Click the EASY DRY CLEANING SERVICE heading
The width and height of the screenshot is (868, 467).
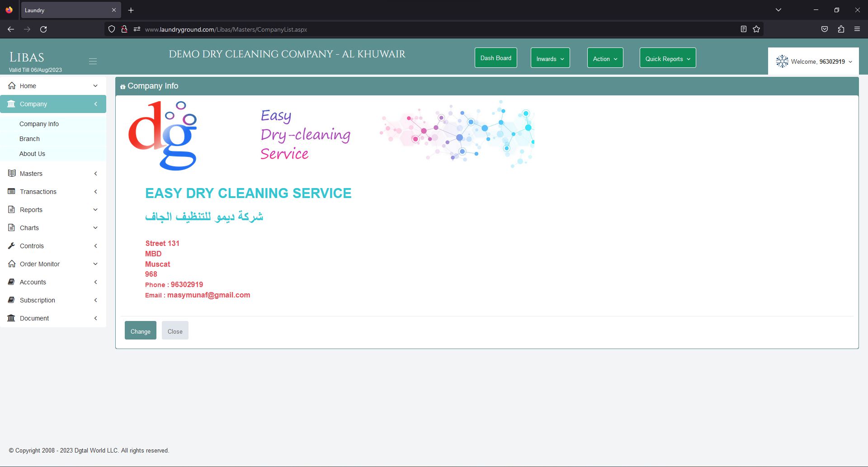(x=248, y=193)
